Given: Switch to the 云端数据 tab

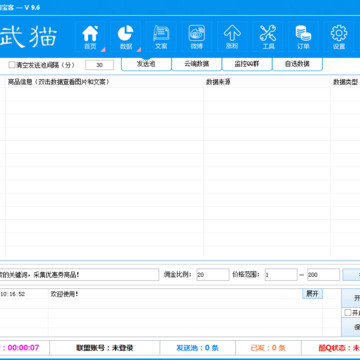Looking at the screenshot, I should click(197, 64).
